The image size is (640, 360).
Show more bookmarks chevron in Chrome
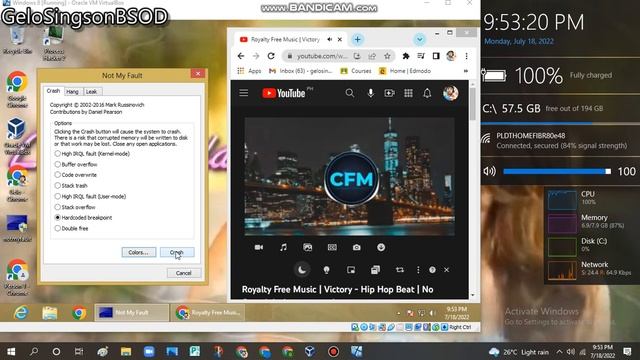tap(465, 71)
